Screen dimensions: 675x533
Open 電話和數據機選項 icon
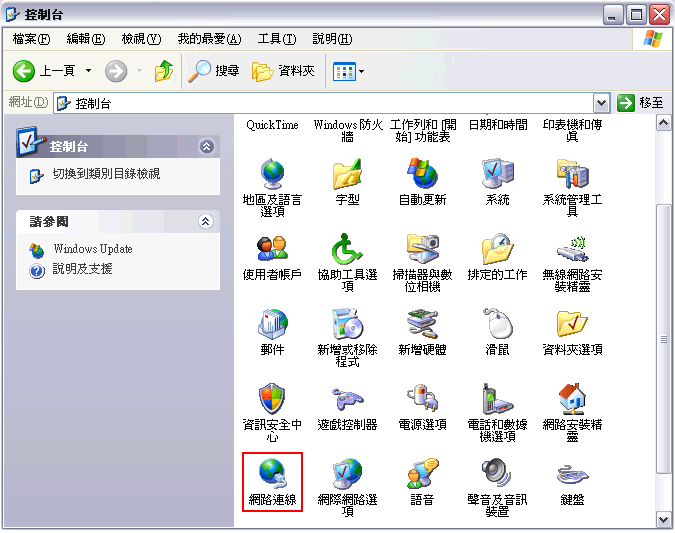coord(497,399)
